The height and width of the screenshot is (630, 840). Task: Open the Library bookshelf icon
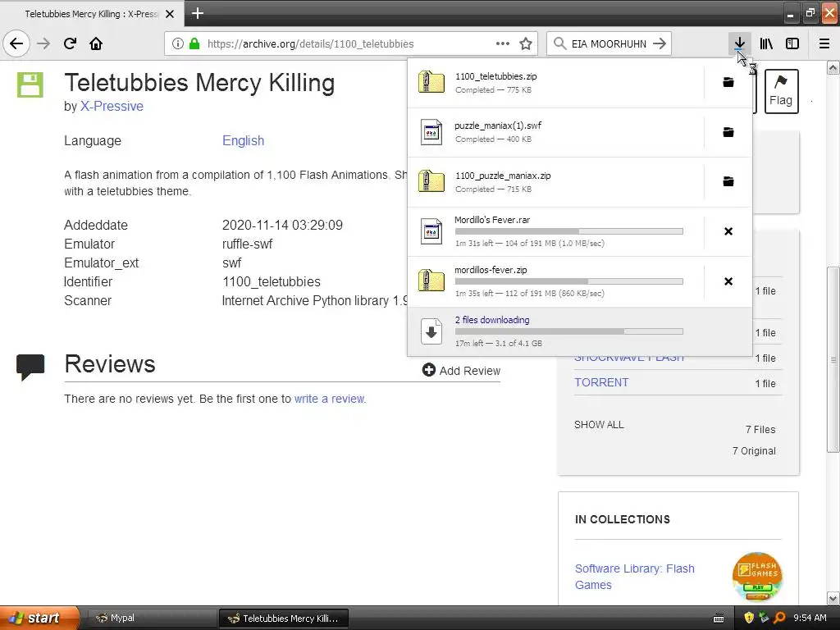(x=766, y=43)
